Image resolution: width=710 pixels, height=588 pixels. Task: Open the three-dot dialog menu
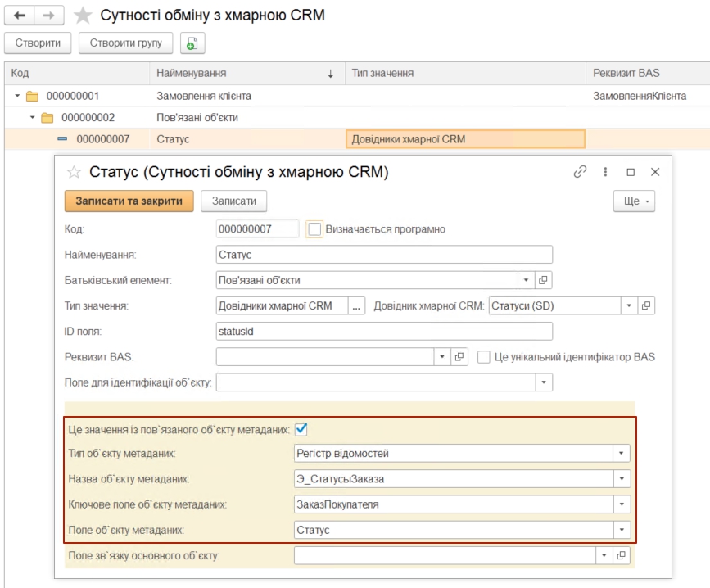coord(605,173)
